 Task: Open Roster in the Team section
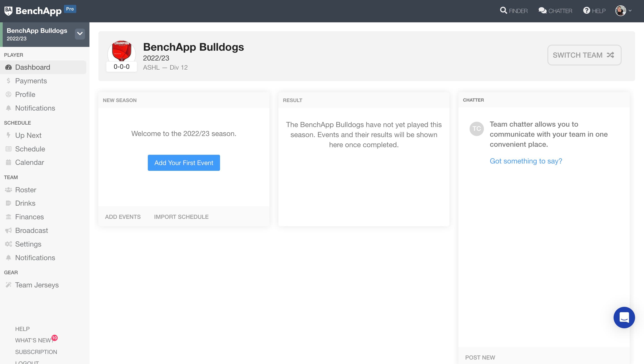click(x=26, y=190)
